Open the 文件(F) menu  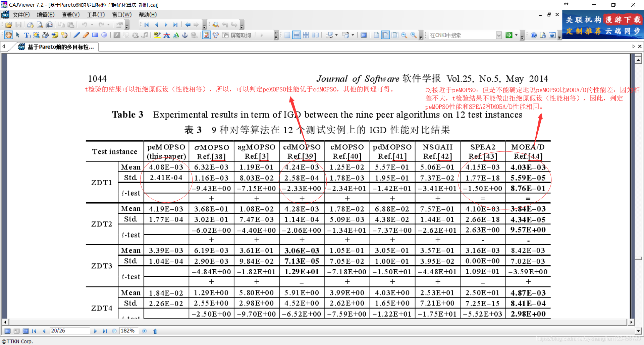21,15
